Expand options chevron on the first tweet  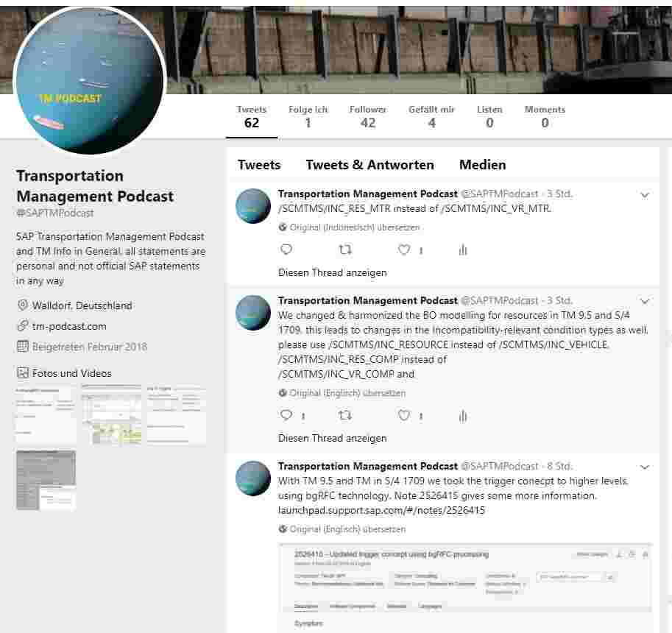tap(645, 195)
